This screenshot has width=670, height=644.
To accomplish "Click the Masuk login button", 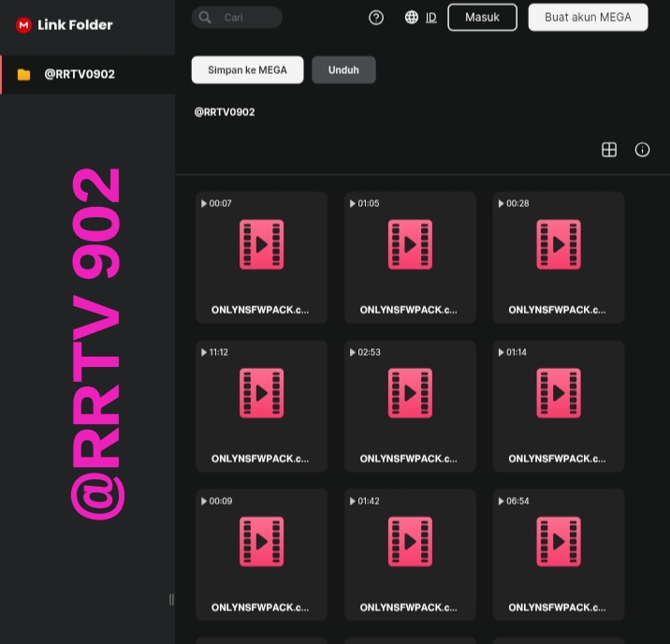I will point(482,17).
